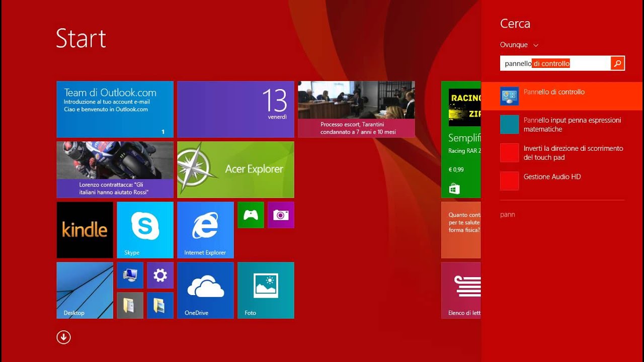This screenshot has height=362, width=644.
Task: Open the Kindle tile
Action: (85, 230)
